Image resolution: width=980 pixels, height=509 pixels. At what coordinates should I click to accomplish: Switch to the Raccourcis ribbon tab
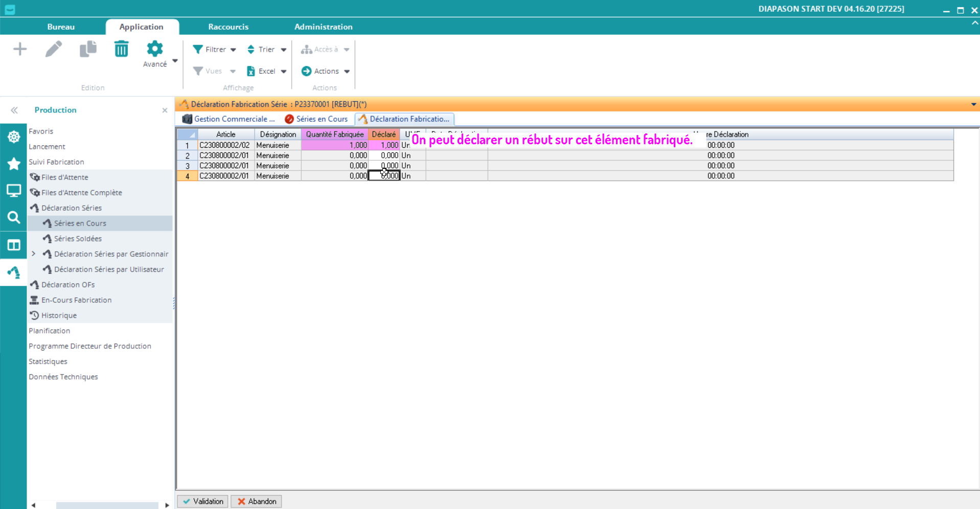coord(228,27)
